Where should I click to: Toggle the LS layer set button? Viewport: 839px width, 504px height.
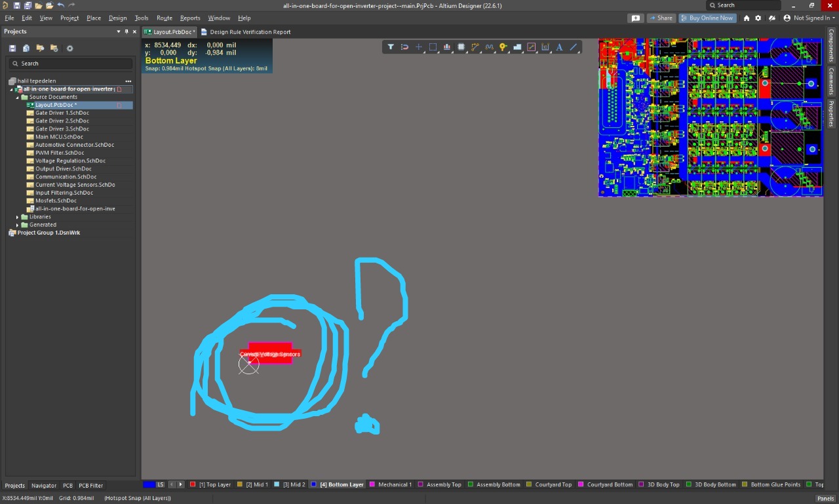160,485
